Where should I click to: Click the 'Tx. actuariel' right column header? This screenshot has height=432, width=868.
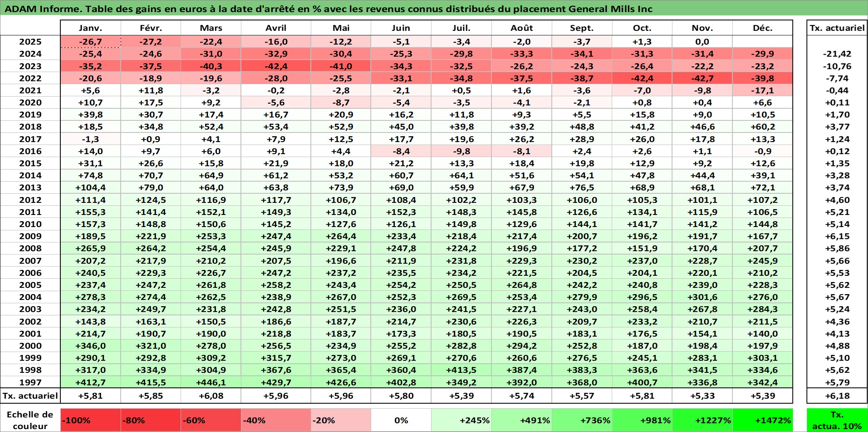click(837, 28)
